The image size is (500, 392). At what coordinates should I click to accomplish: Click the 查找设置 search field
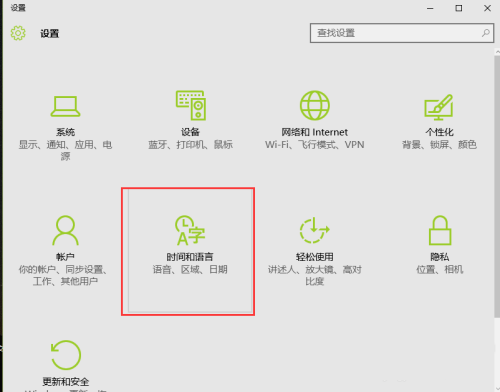point(402,33)
